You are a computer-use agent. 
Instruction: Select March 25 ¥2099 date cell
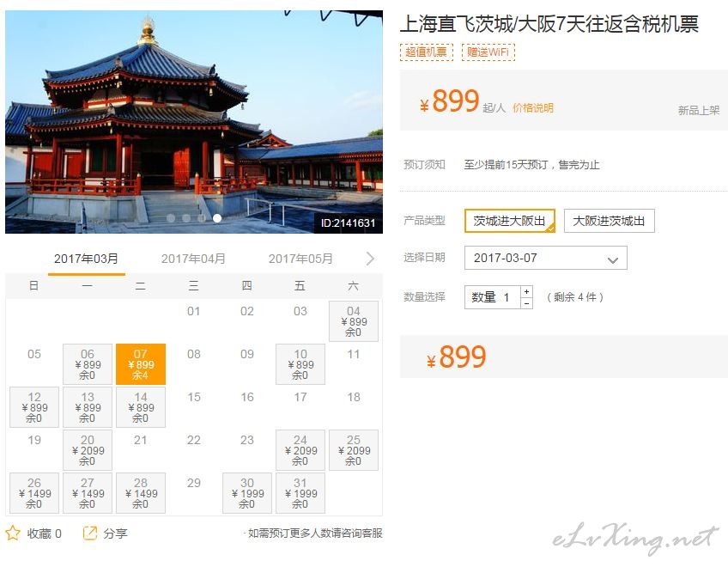354,450
